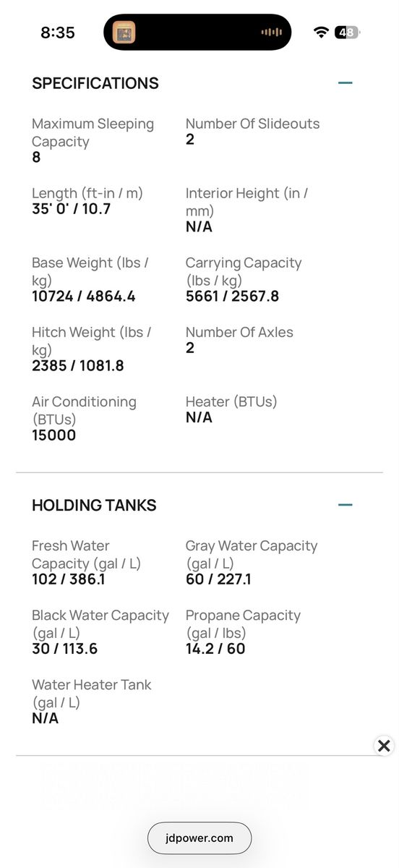The height and width of the screenshot is (868, 399).
Task: Tap the 8:35 clock in status bar
Action: [58, 33]
